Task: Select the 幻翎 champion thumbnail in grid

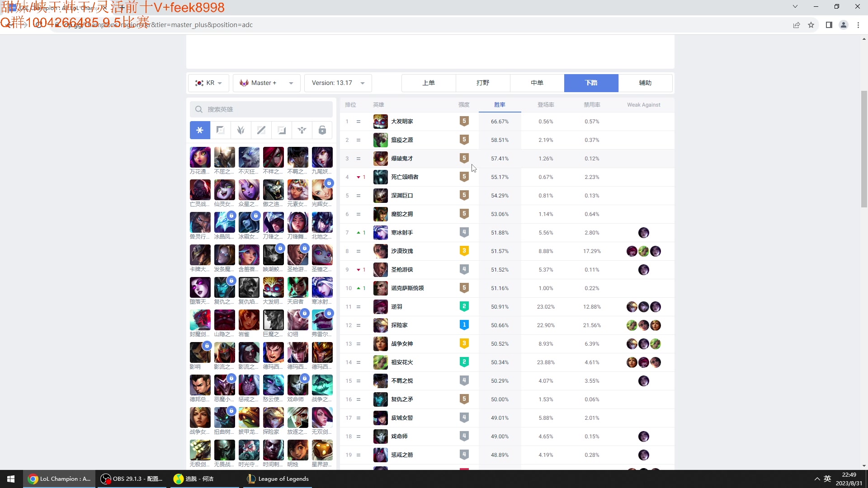Action: (x=298, y=320)
